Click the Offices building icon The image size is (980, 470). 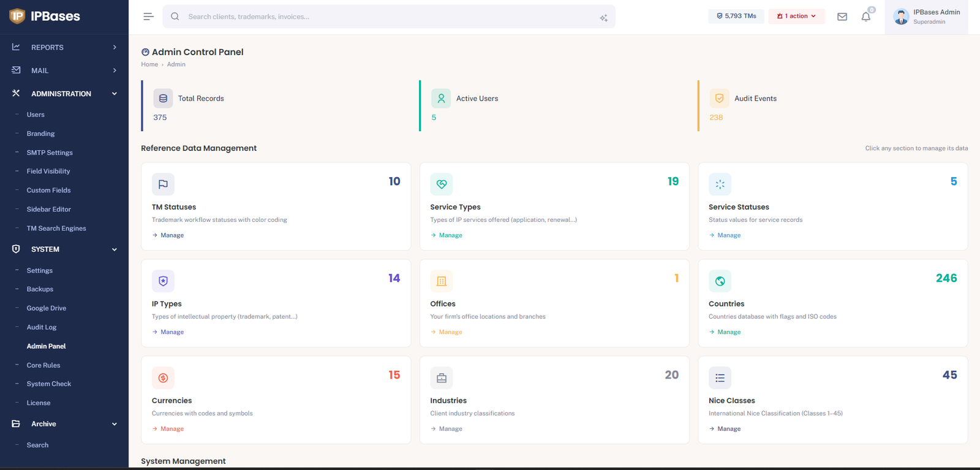442,281
